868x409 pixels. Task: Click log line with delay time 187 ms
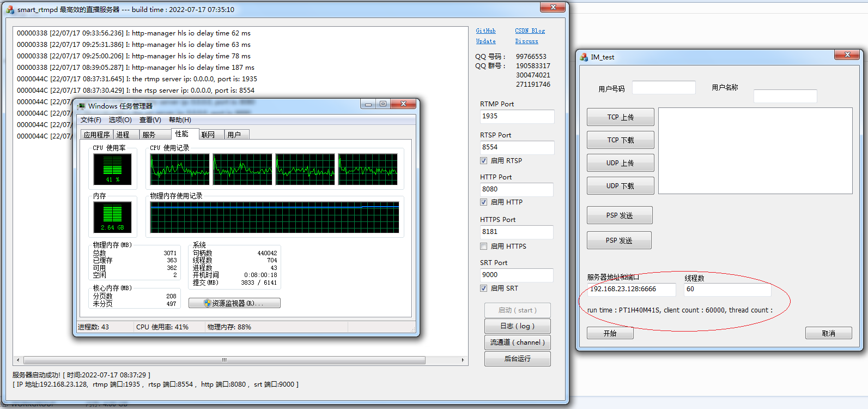point(136,68)
